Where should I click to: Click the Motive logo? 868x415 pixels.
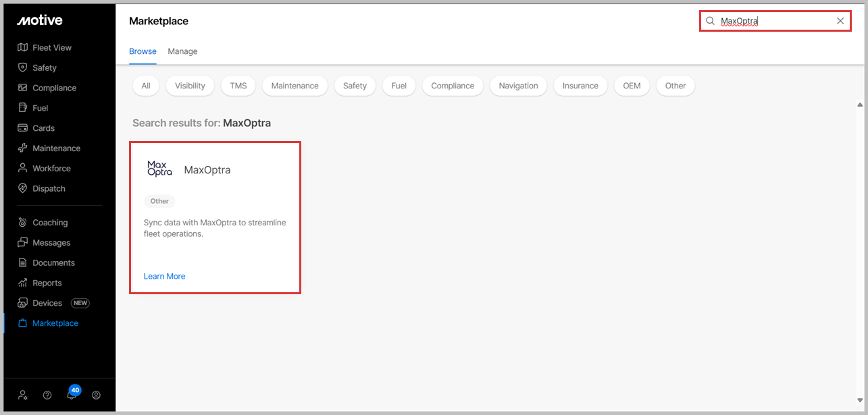click(x=40, y=20)
